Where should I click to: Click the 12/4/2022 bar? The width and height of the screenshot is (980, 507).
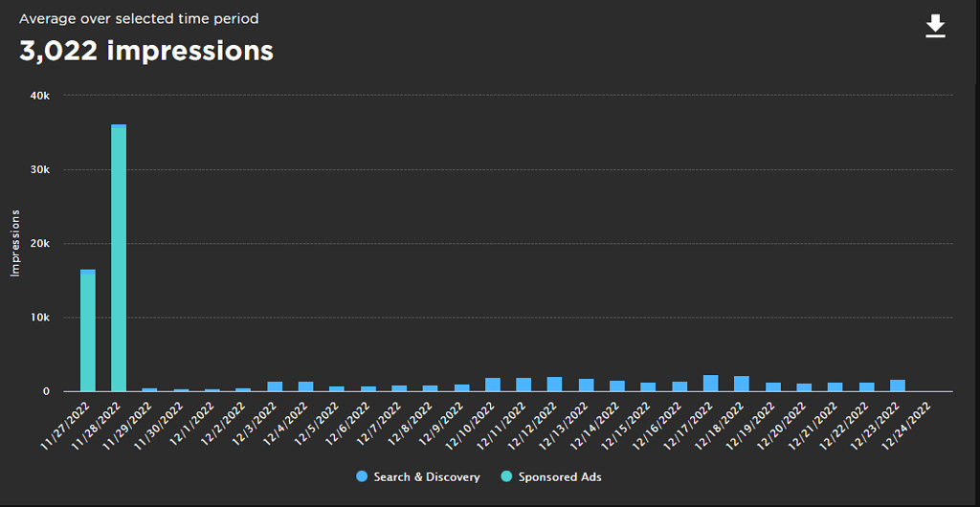305,386
